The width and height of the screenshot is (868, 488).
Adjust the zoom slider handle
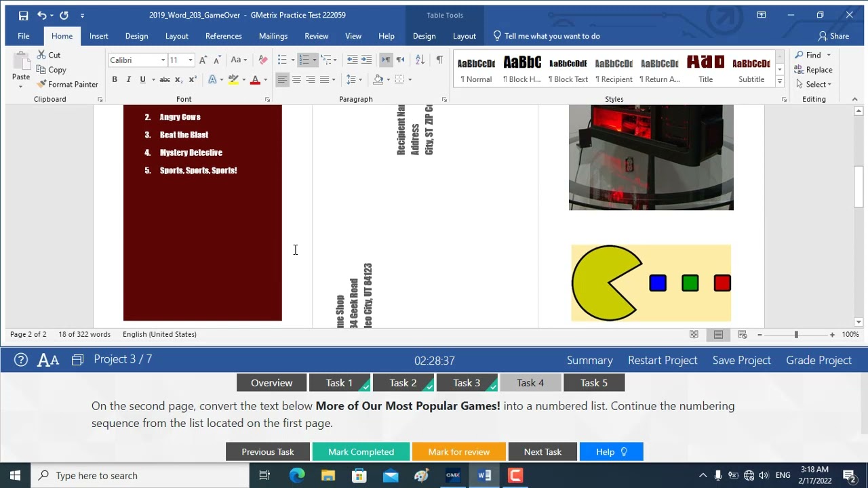pyautogui.click(x=796, y=334)
